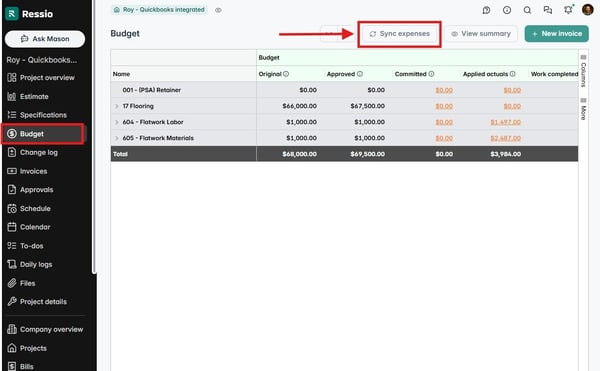The image size is (600, 371).
Task: Select the Budget sidebar item
Action: tap(43, 134)
